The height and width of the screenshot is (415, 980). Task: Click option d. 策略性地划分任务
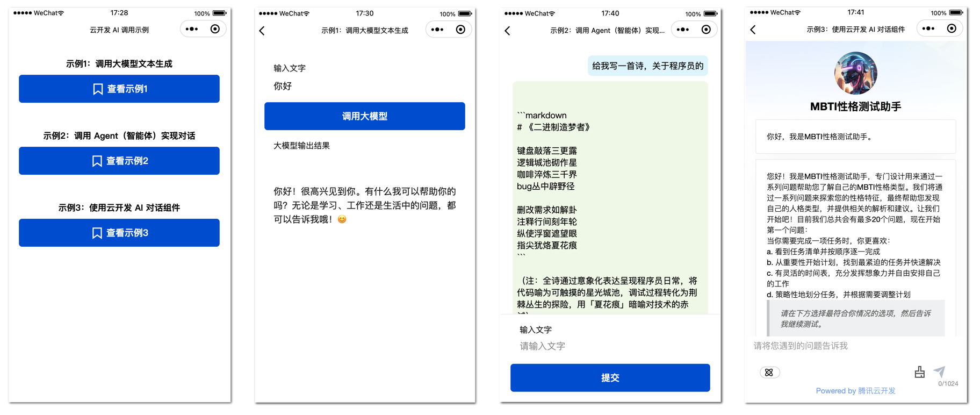tap(839, 295)
